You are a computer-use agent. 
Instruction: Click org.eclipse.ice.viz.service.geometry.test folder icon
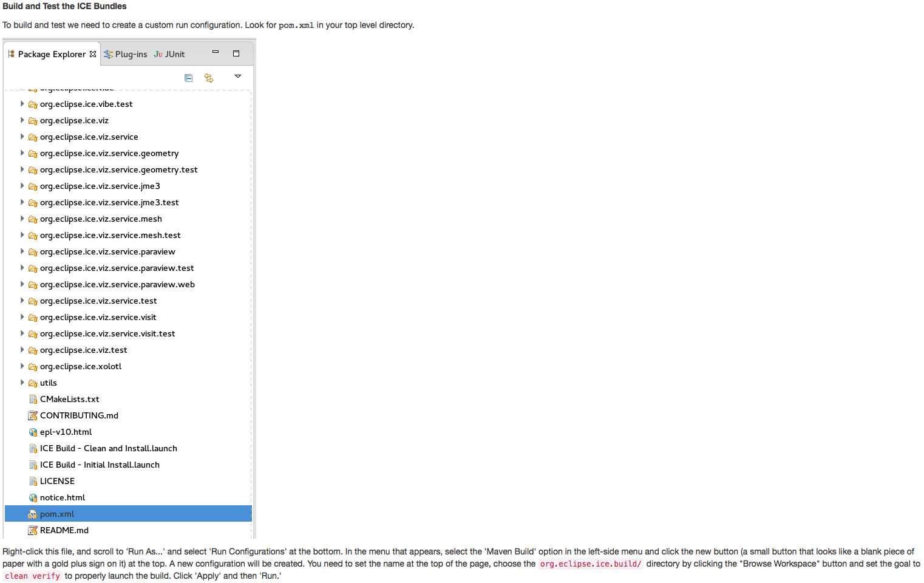[x=33, y=170]
